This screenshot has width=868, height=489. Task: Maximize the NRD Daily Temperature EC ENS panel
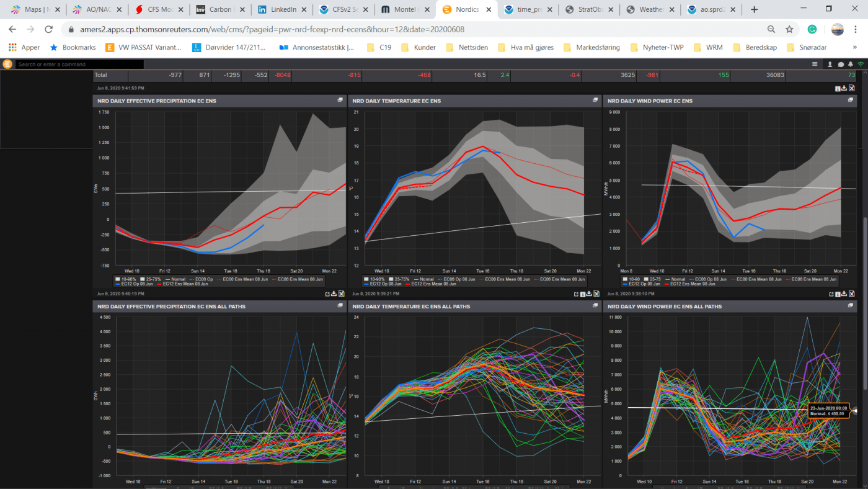coord(595,100)
